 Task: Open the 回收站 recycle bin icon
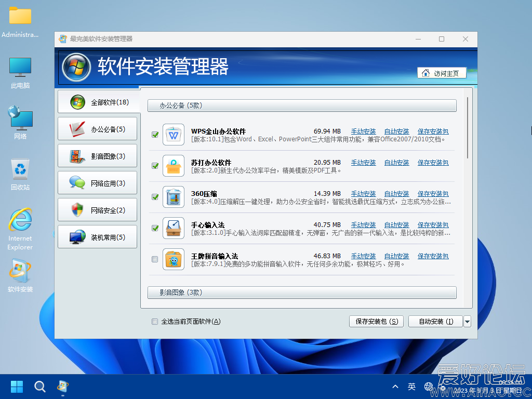[20, 170]
